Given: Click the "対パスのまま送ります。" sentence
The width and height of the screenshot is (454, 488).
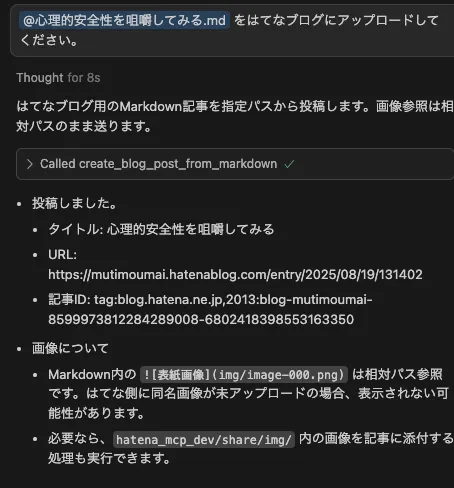Looking at the screenshot, I should pos(84,126).
